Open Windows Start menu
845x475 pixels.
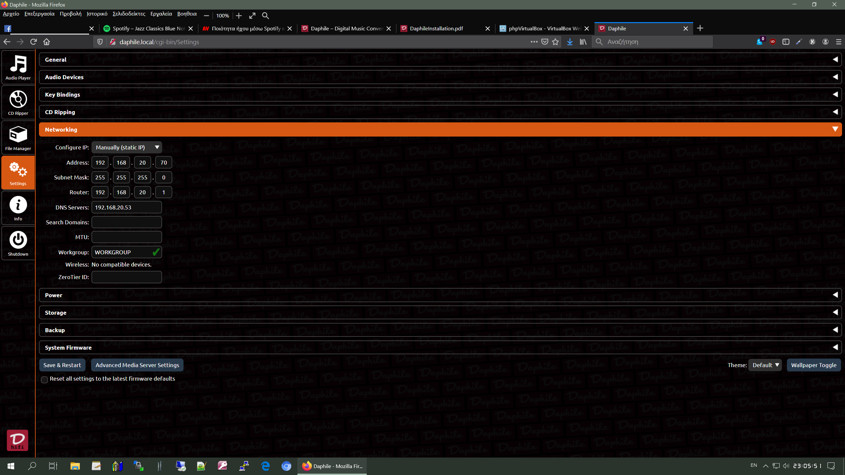(11, 466)
